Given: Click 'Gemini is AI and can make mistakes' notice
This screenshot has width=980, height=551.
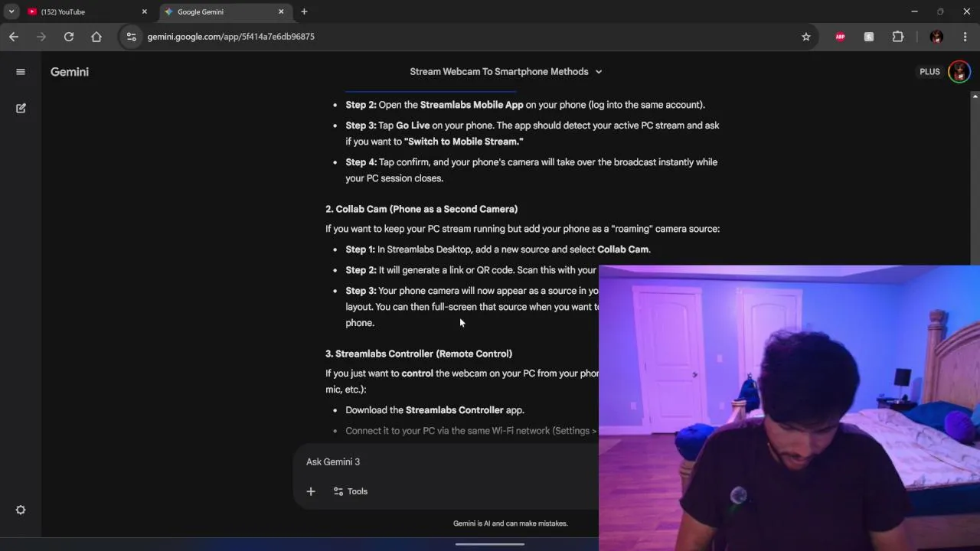Looking at the screenshot, I should click(x=511, y=523).
